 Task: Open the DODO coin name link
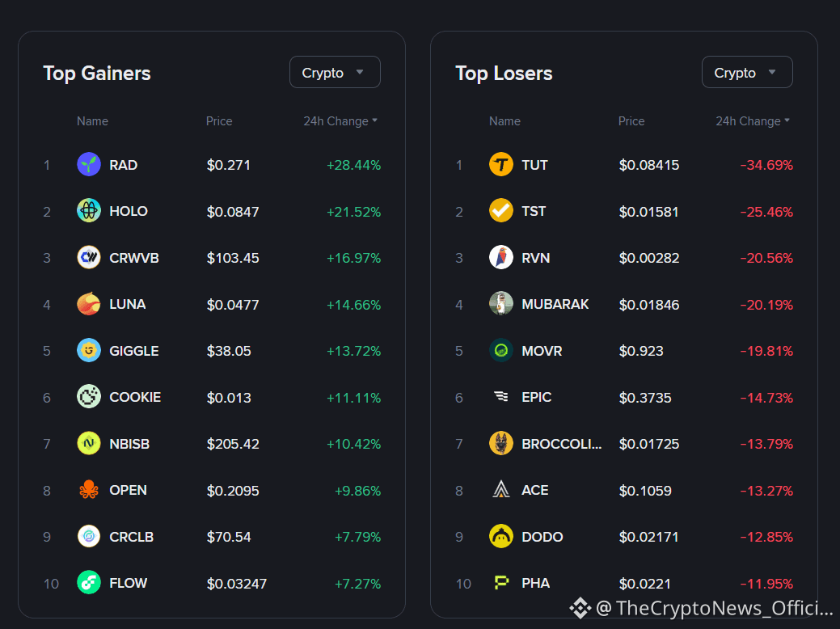click(542, 536)
